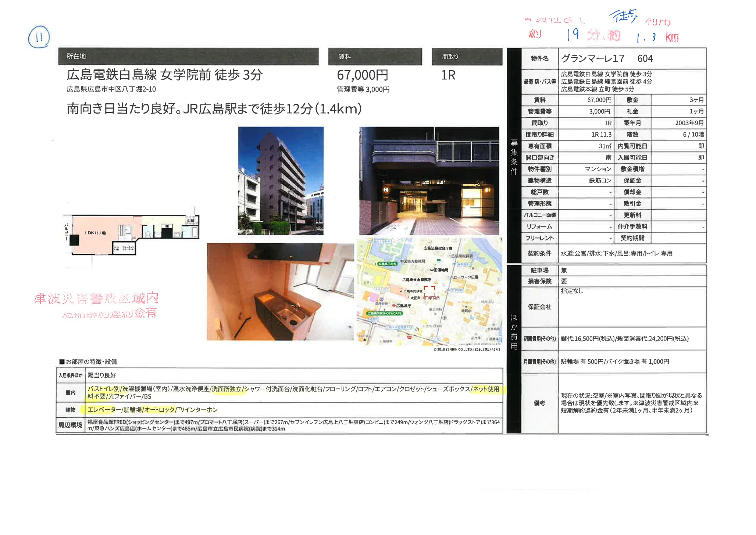756x535 pixels.
Task: Click the headline about 南向き日当たり良好
Action: click(x=214, y=109)
